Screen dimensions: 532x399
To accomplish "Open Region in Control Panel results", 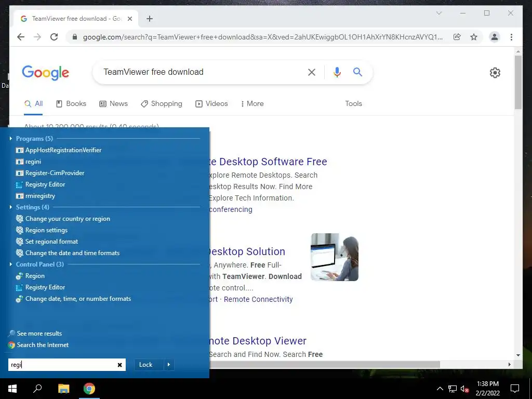I will [30, 276].
